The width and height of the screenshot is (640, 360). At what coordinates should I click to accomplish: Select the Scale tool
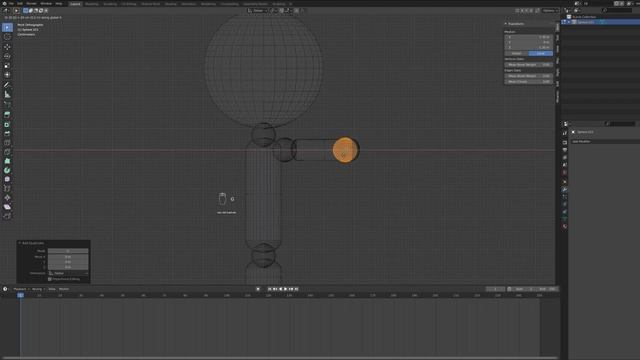point(7,66)
